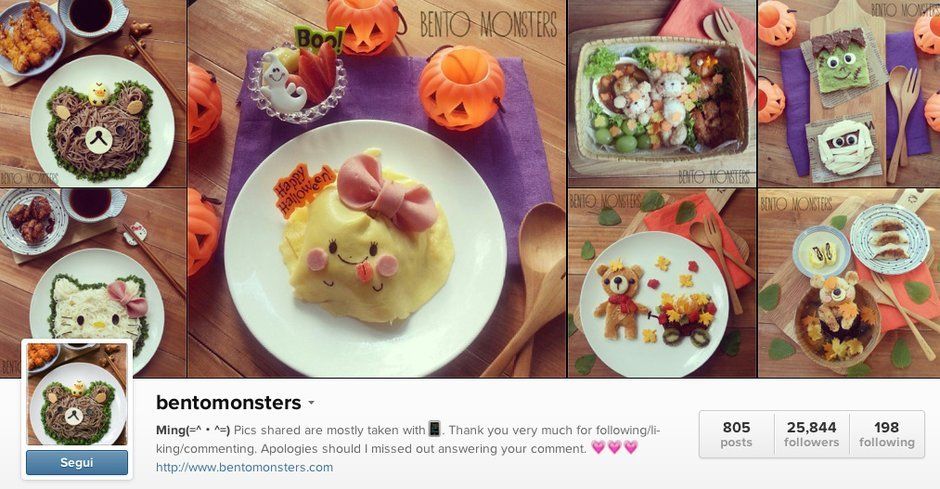The image size is (940, 489).
Task: Open the Frankenstein and mummy toast photo
Action: 849,93
